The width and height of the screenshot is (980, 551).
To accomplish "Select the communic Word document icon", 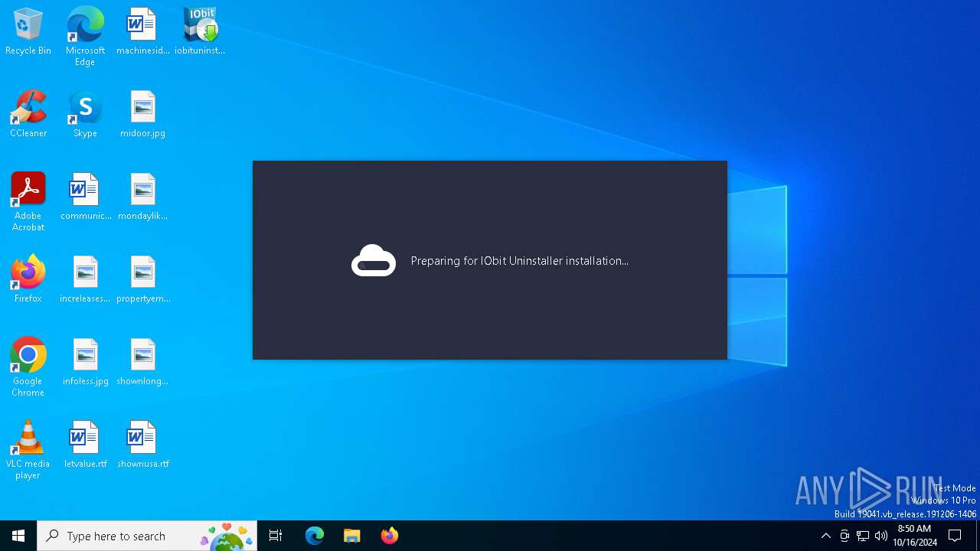I will (x=85, y=197).
